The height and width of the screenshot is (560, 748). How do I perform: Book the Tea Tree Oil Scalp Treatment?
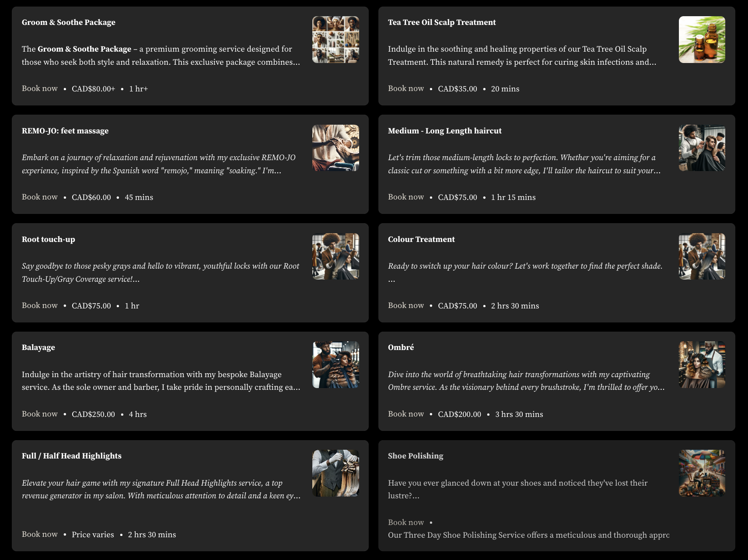406,88
